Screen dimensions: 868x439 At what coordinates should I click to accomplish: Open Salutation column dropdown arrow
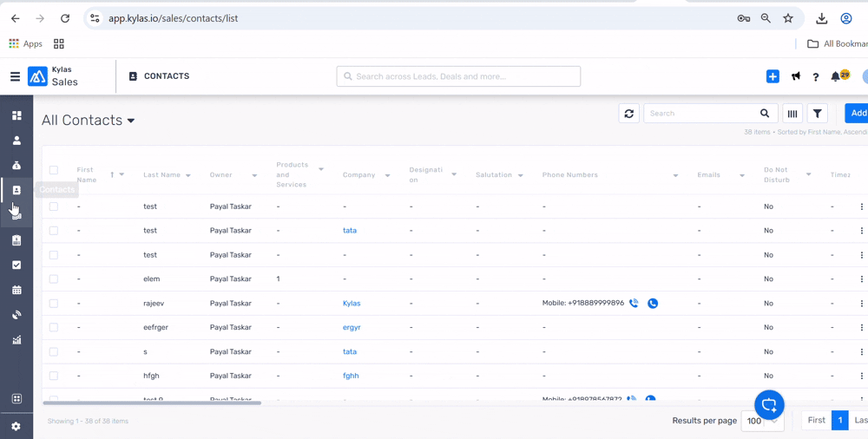coord(520,175)
